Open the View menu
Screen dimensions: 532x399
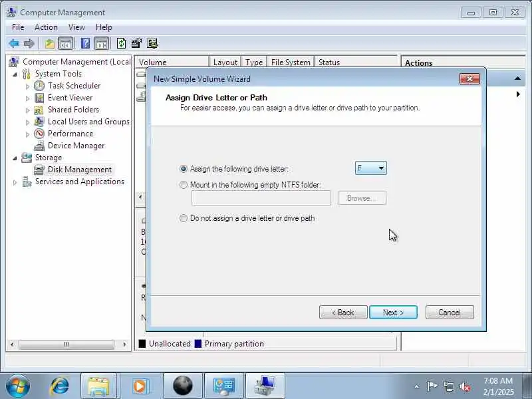click(x=76, y=27)
